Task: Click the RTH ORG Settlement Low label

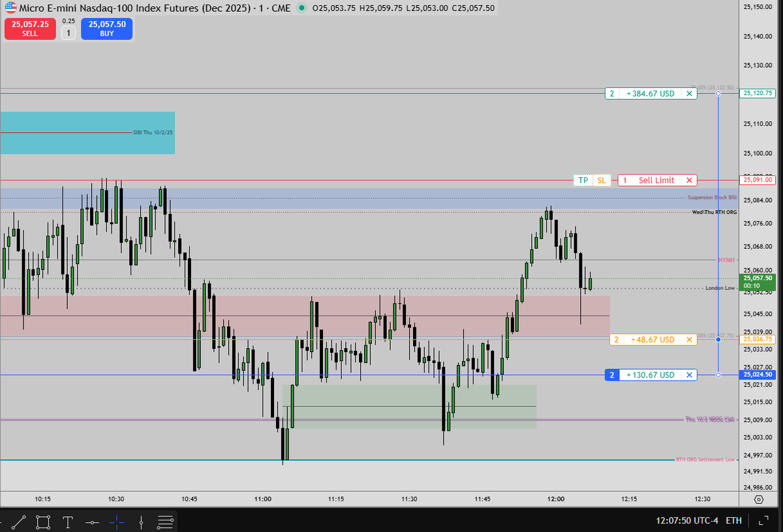Action: coord(705,460)
